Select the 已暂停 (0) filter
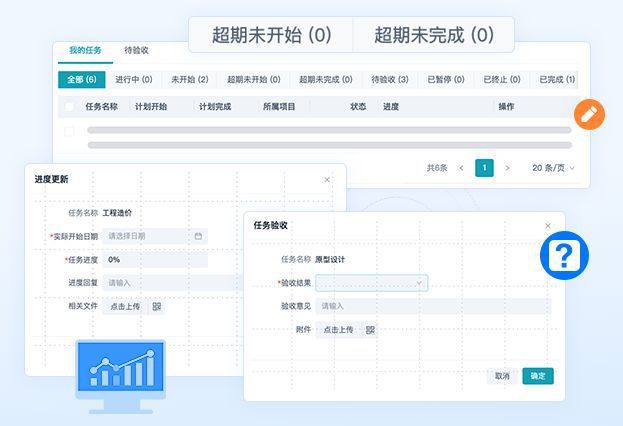The height and width of the screenshot is (426, 623). tap(446, 79)
